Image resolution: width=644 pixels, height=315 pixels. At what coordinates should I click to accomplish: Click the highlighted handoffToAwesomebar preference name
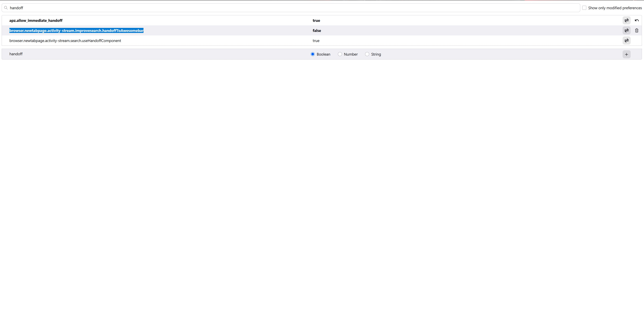pyautogui.click(x=76, y=31)
